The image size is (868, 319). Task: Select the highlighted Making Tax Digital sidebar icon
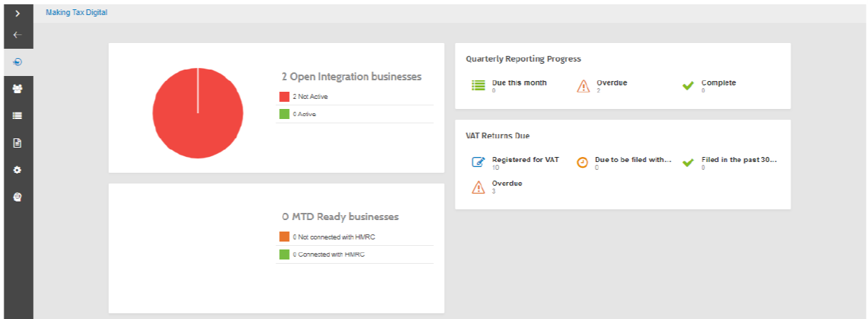18,62
